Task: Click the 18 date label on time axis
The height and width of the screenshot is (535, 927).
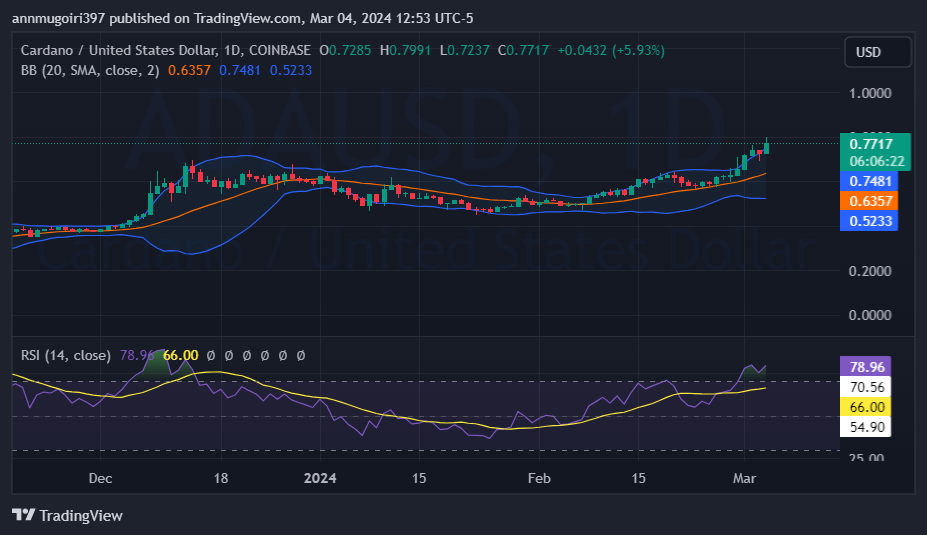Action: coord(221,478)
